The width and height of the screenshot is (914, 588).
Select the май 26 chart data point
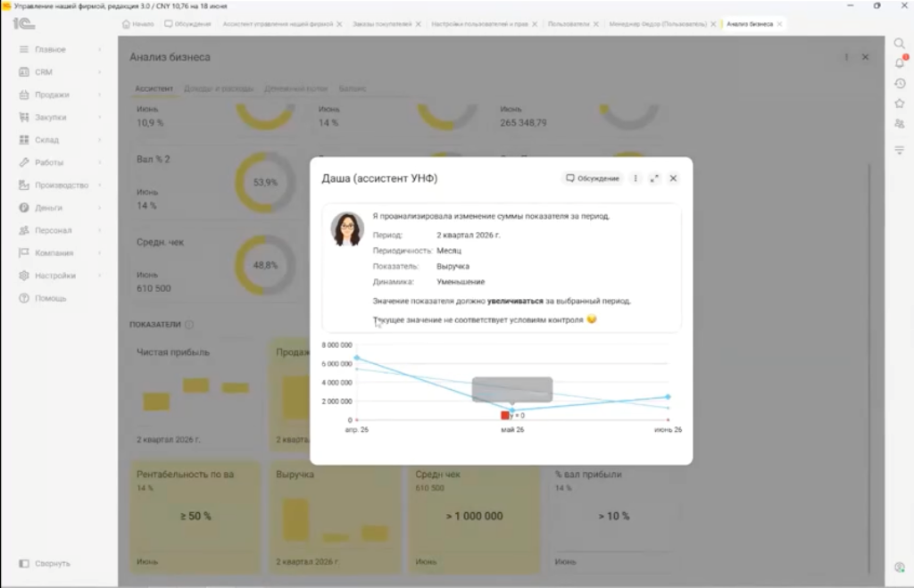[x=511, y=410]
